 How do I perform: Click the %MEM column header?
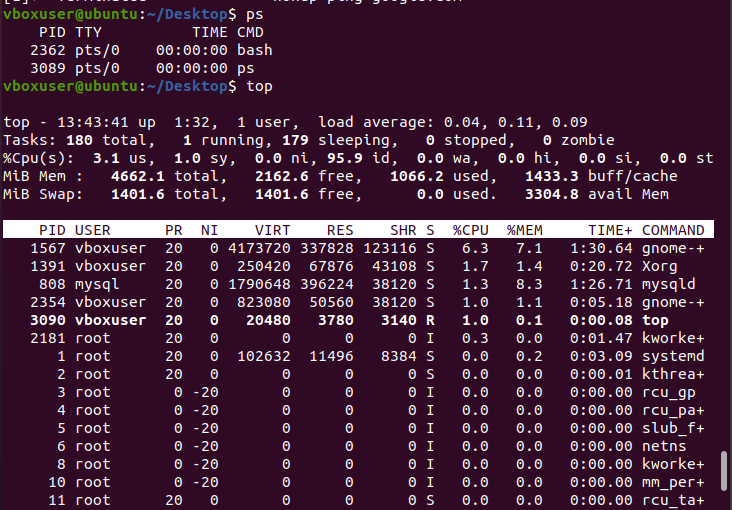[525, 230]
